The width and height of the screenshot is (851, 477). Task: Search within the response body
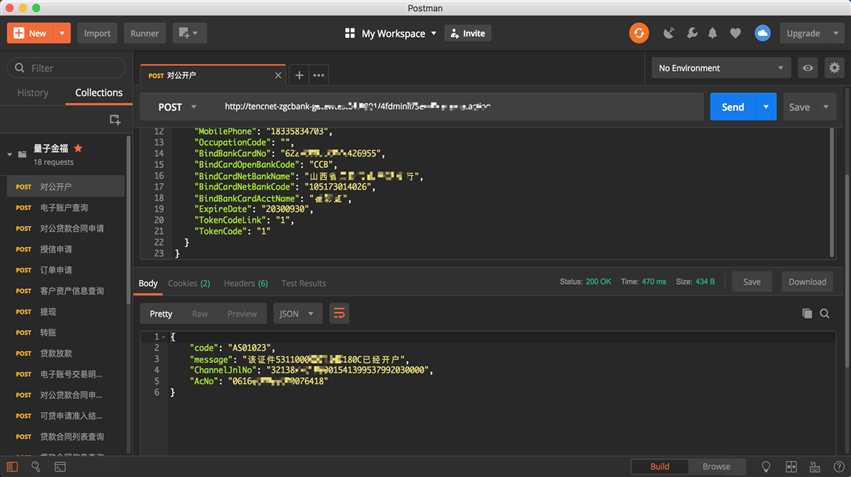pyautogui.click(x=824, y=313)
